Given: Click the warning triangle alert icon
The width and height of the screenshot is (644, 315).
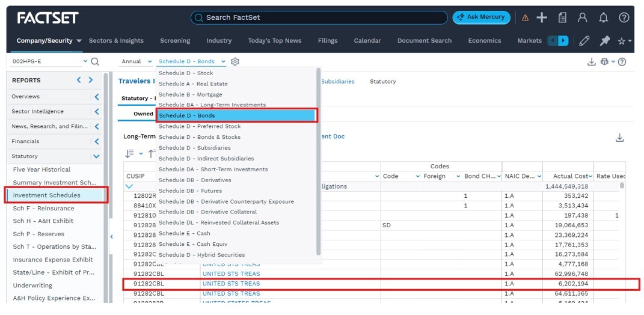Looking at the screenshot, I should (x=525, y=17).
